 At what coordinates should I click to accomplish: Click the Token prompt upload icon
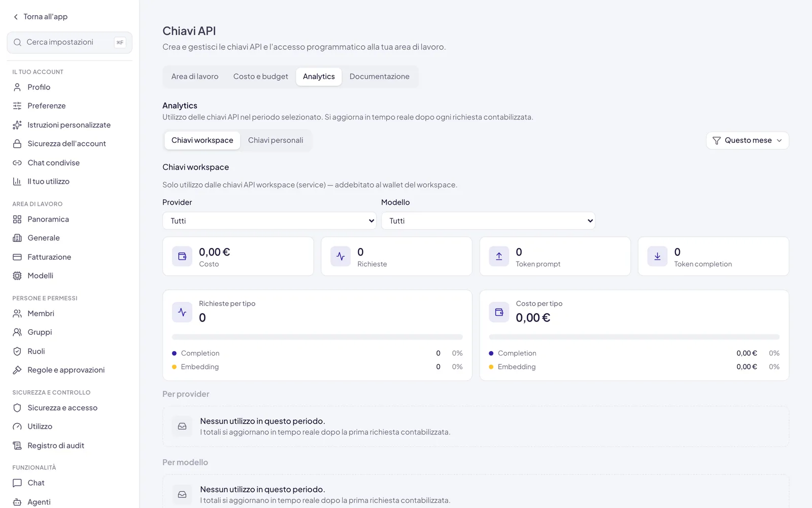point(499,257)
